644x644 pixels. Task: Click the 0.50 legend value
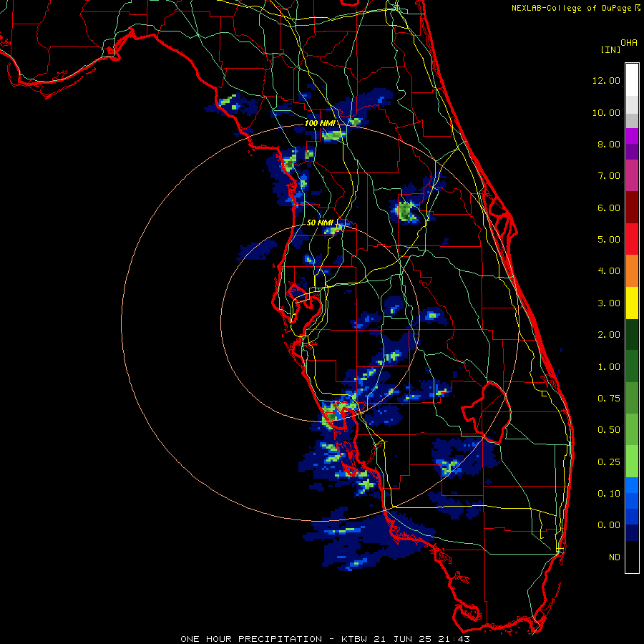609,429
